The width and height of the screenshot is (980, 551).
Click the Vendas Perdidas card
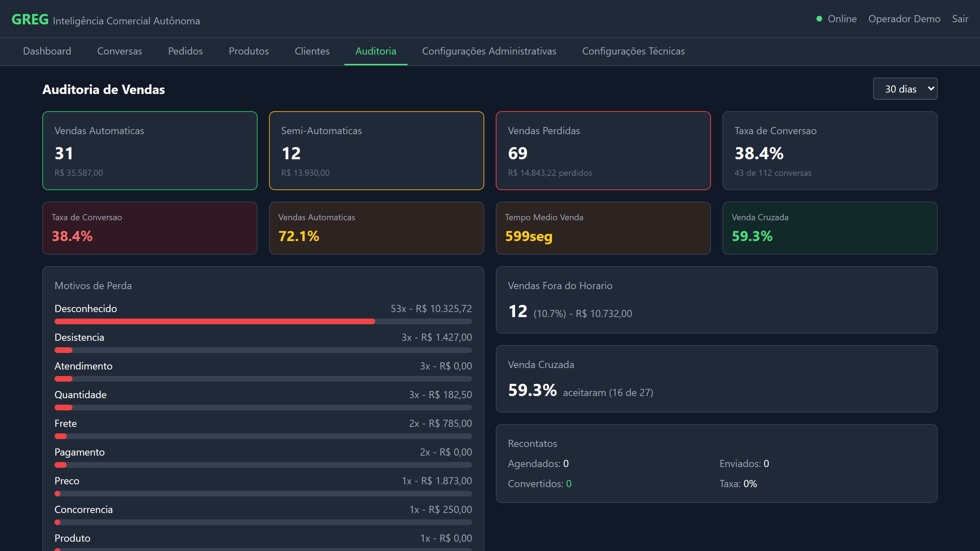[x=603, y=151]
